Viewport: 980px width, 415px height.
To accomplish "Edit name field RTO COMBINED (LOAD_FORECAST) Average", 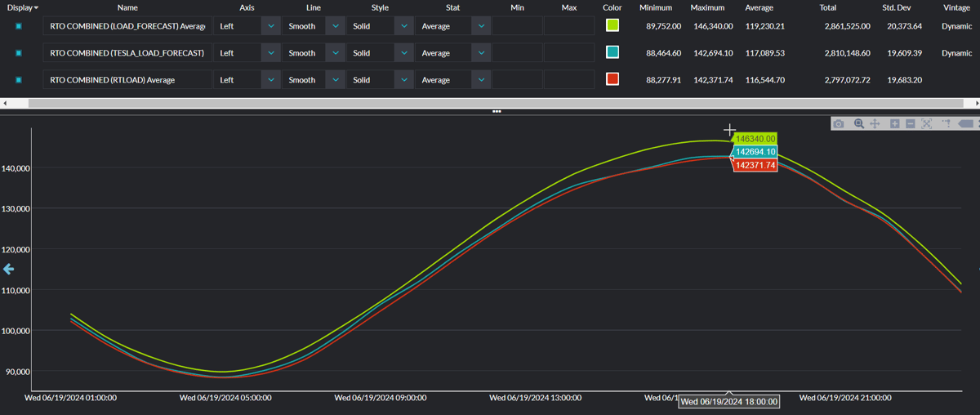I will pos(127,26).
